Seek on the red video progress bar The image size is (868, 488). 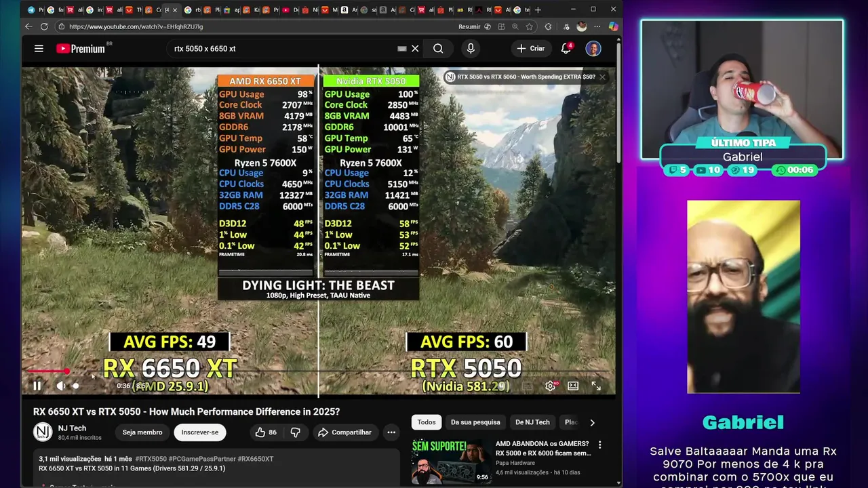(x=319, y=371)
